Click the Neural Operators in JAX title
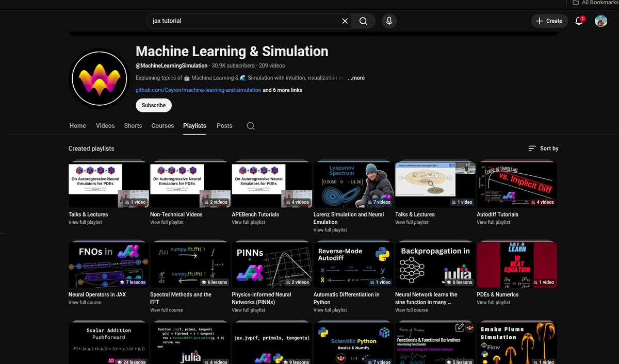619x364 pixels. coord(97,294)
